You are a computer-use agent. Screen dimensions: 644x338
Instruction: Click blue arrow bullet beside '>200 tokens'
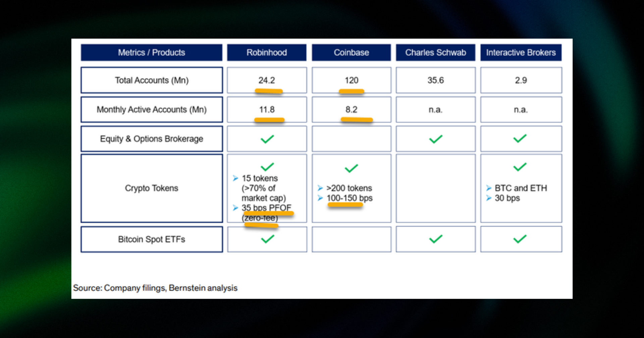coord(320,188)
